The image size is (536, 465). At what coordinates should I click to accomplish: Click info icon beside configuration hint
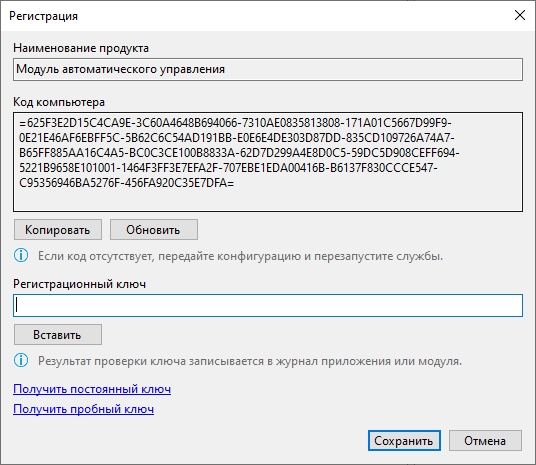pos(21,255)
